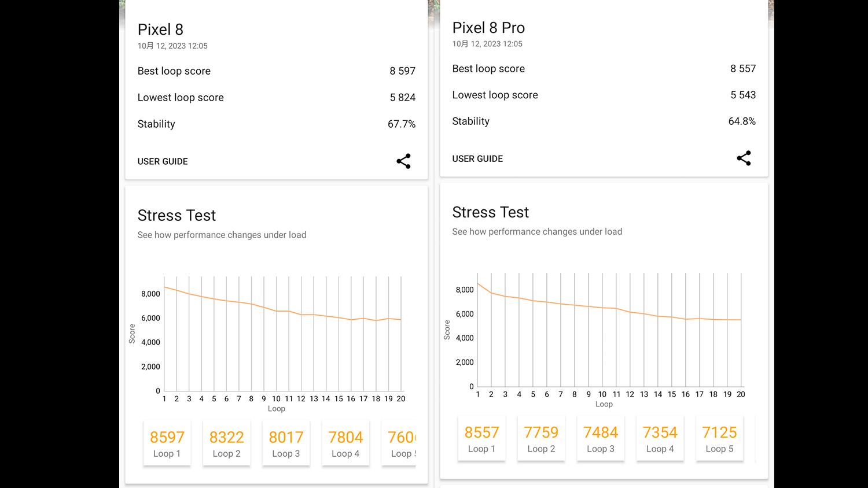This screenshot has width=868, height=488.
Task: Select Pixel 8 Pro Loop 3 score 7484
Action: click(601, 438)
